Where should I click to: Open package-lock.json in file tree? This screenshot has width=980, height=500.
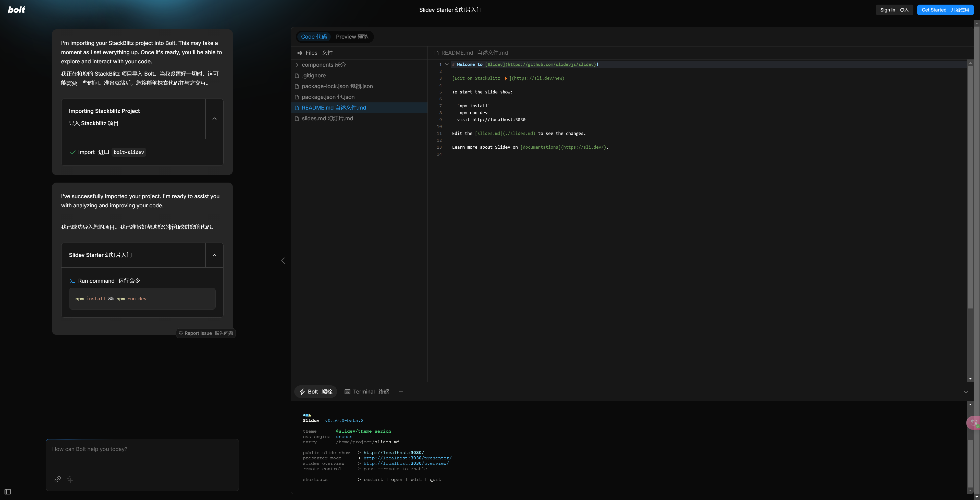coord(359,86)
